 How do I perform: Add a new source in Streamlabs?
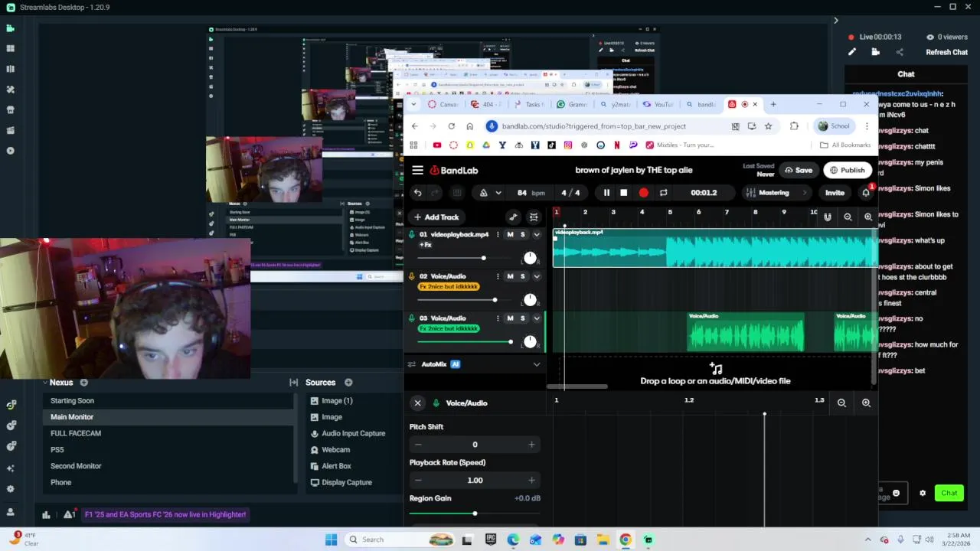[348, 383]
